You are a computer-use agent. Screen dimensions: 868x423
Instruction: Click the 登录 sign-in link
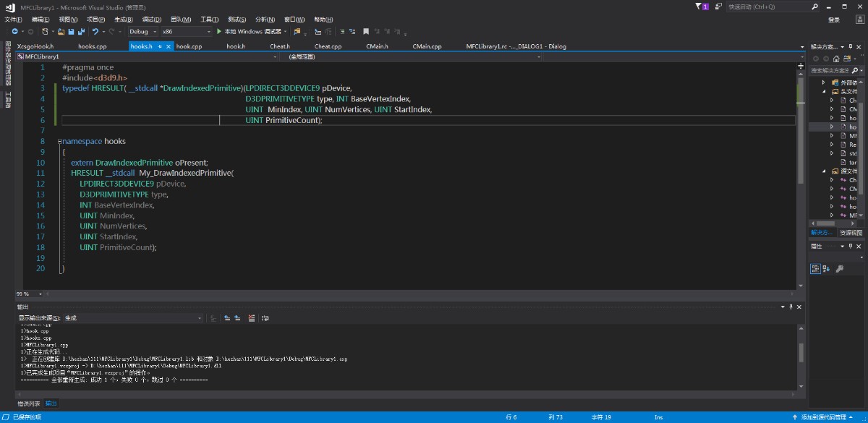coord(834,20)
